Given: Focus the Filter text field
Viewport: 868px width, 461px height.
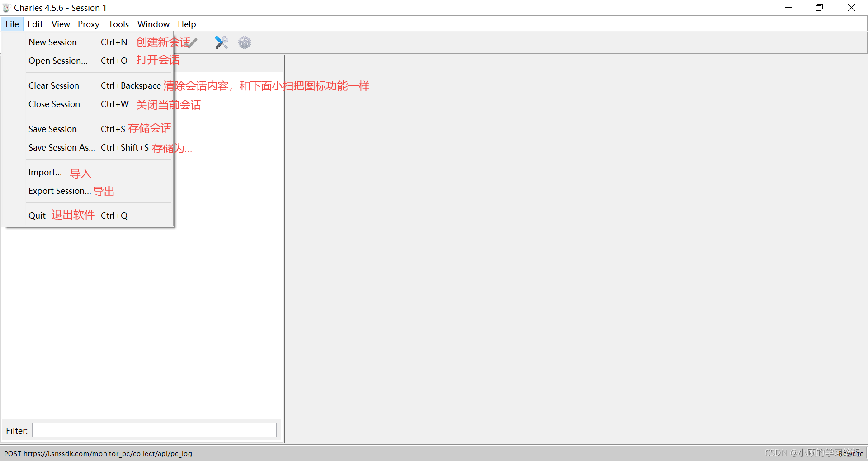Looking at the screenshot, I should click(x=155, y=430).
